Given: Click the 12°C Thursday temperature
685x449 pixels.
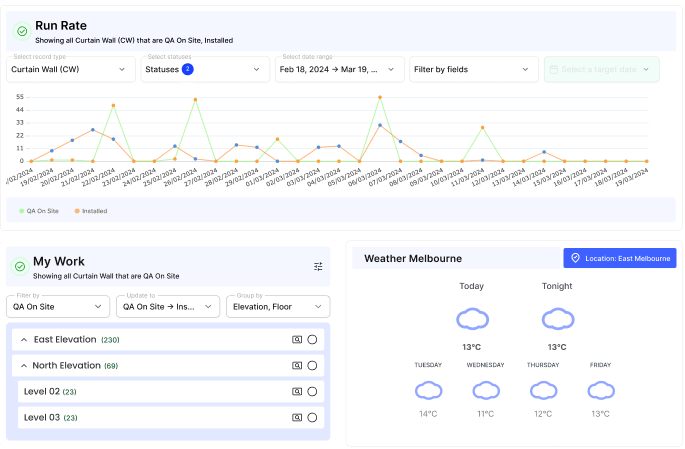Looking at the screenshot, I should click(x=543, y=414).
